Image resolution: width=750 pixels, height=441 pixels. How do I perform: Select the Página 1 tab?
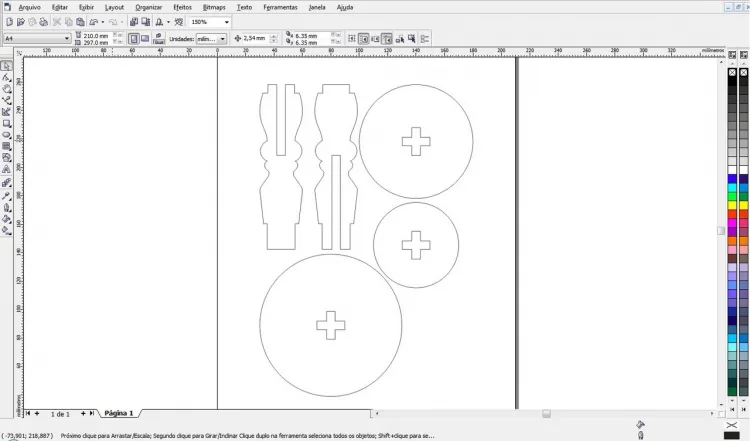[119, 413]
